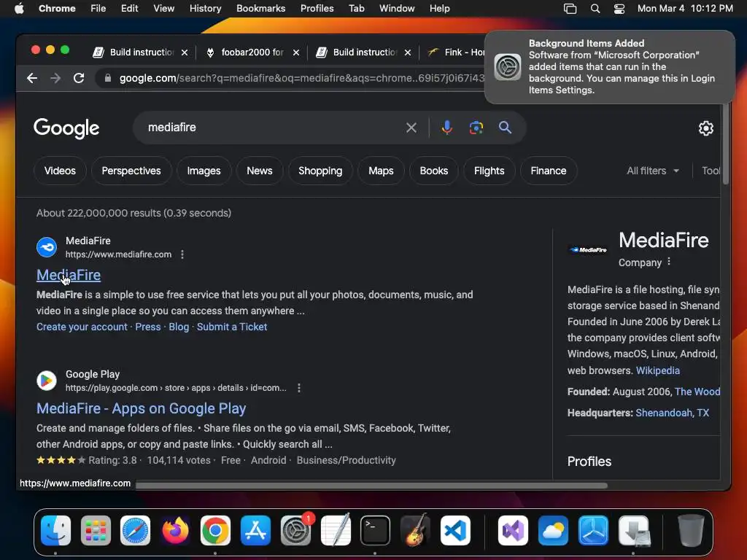Close the foobar2000 tab
This screenshot has height=560, width=747.
[x=296, y=52]
